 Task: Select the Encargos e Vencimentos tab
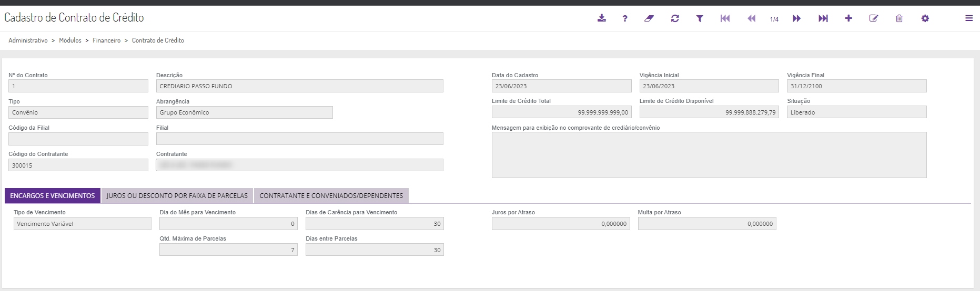tap(53, 196)
